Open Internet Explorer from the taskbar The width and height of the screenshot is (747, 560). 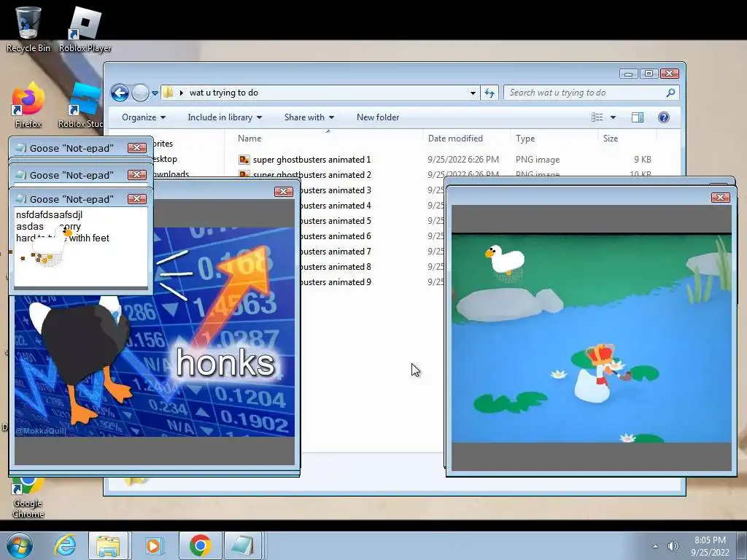coord(65,545)
